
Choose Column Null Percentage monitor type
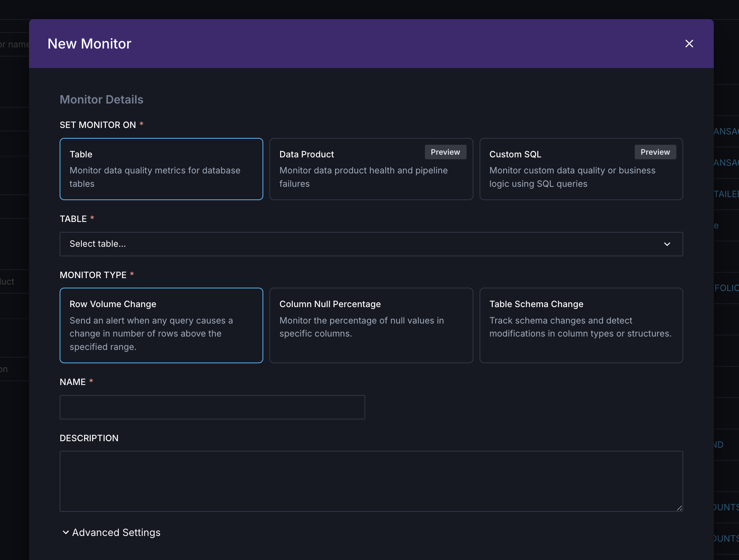point(371,325)
